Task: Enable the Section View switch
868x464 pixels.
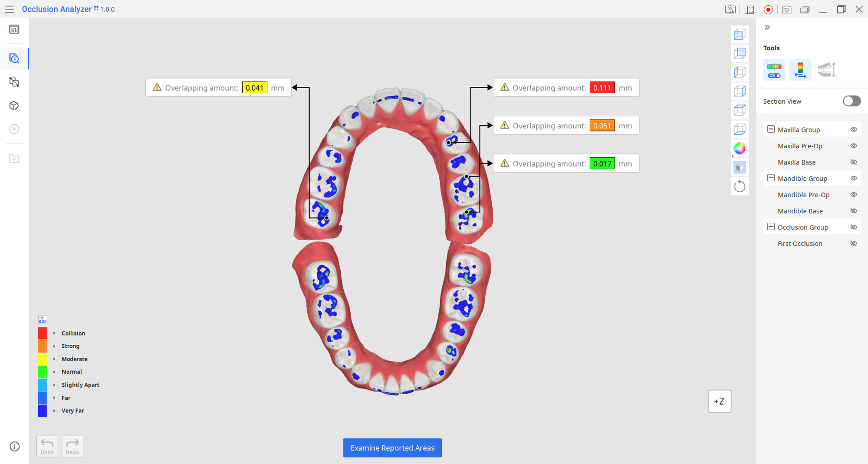Action: (x=852, y=101)
